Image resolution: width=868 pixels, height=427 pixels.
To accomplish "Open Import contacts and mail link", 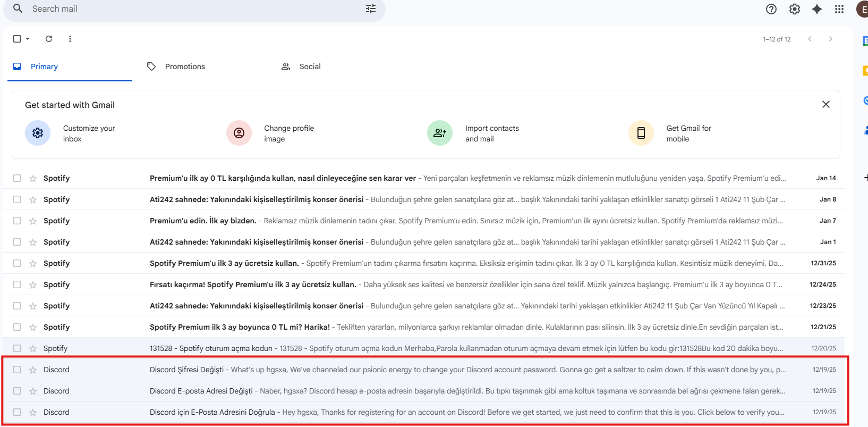I will 492,133.
